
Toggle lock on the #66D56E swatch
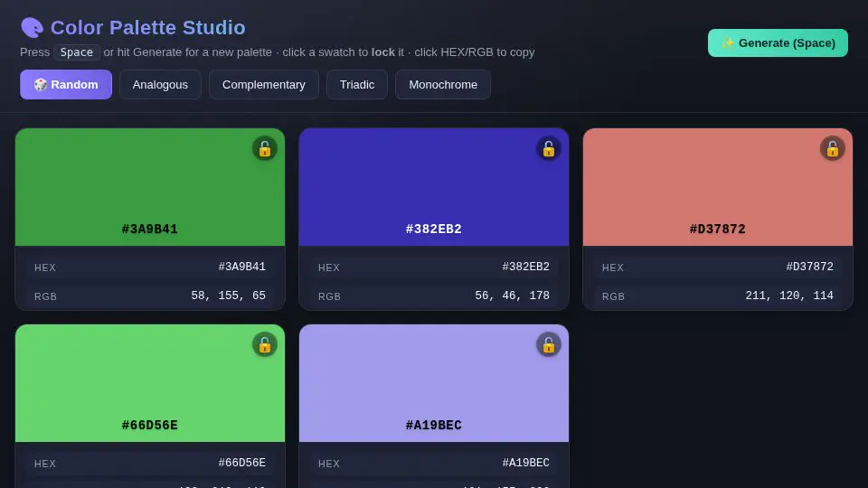[x=265, y=344]
